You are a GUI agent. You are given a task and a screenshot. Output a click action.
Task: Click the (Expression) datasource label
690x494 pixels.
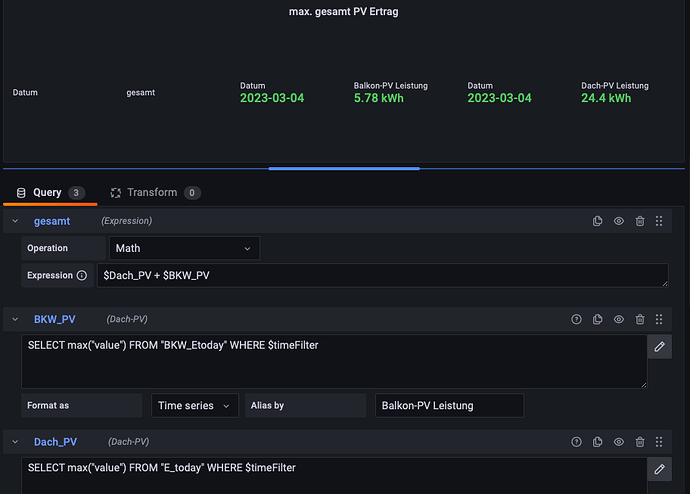[x=127, y=221]
